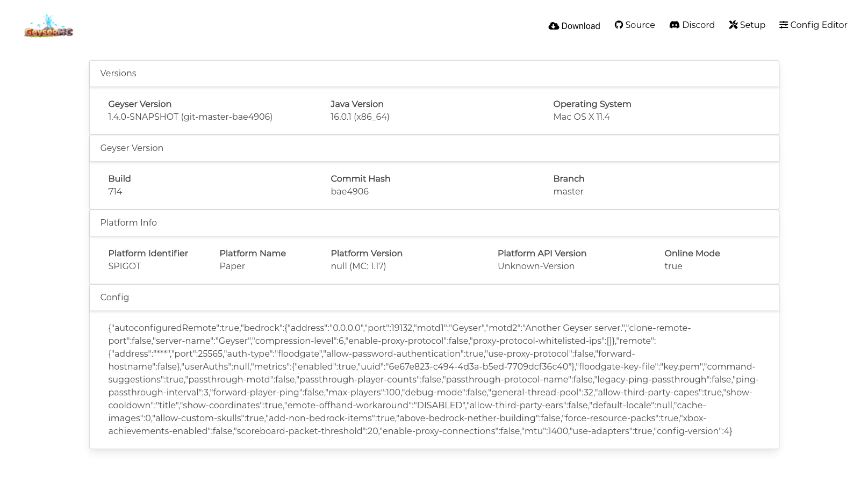
Task: Click the Build label
Action: (119, 179)
